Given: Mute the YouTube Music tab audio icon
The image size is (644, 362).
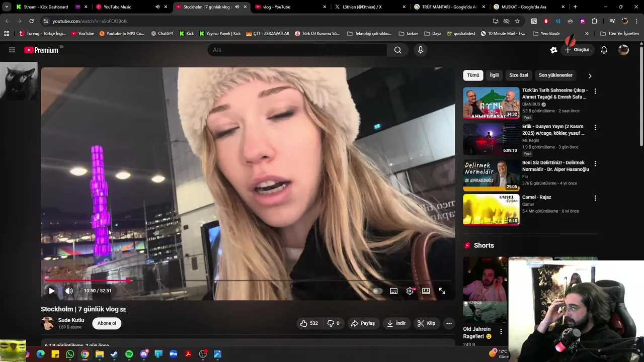Looking at the screenshot, I should click(157, 7).
